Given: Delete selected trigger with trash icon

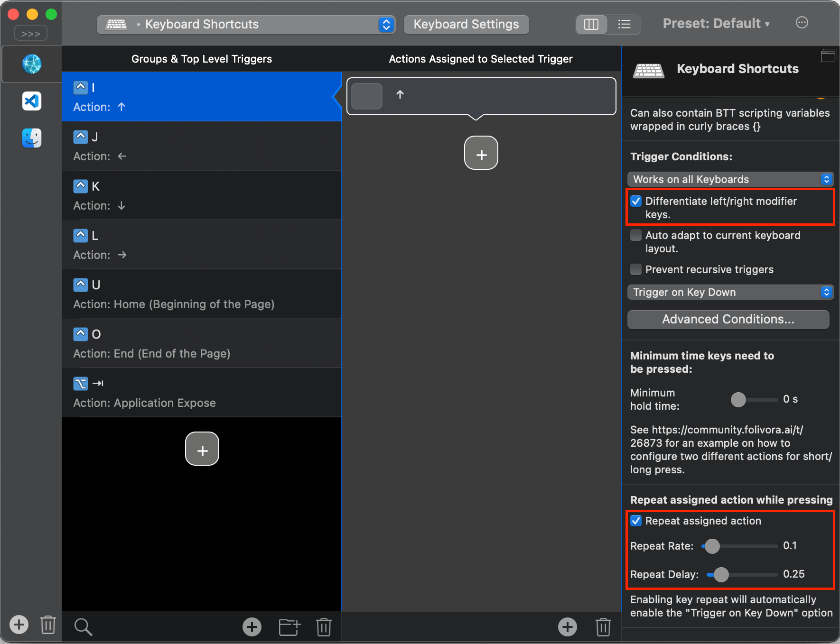Looking at the screenshot, I should tap(324, 626).
